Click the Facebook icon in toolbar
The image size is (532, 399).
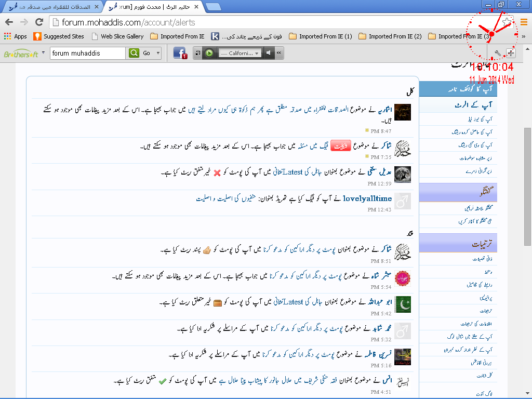tap(179, 53)
